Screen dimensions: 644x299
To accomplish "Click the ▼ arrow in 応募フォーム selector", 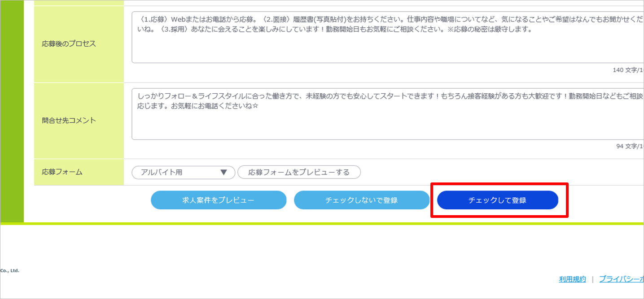I will click(224, 172).
